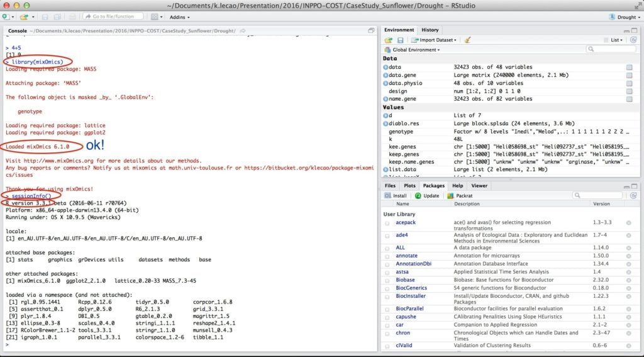Select the keep.name.genes row in Environment
This screenshot has height=357, width=644.
tap(511, 162)
